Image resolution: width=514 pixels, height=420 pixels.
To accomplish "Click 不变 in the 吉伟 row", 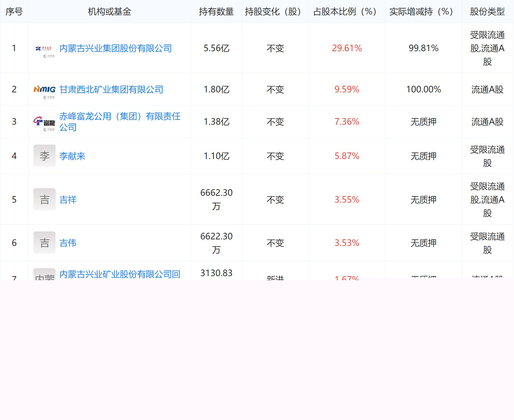I will pyautogui.click(x=275, y=243).
